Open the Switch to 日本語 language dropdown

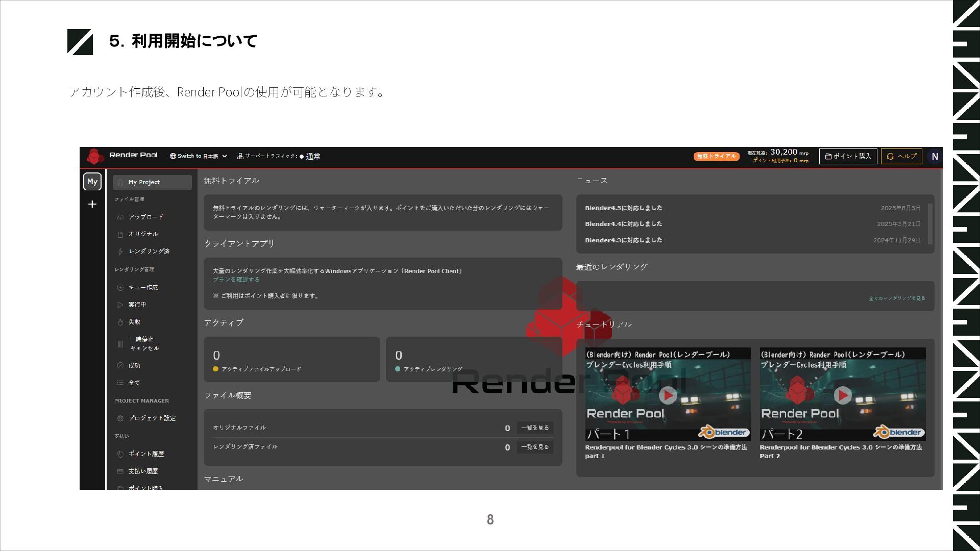point(199,156)
